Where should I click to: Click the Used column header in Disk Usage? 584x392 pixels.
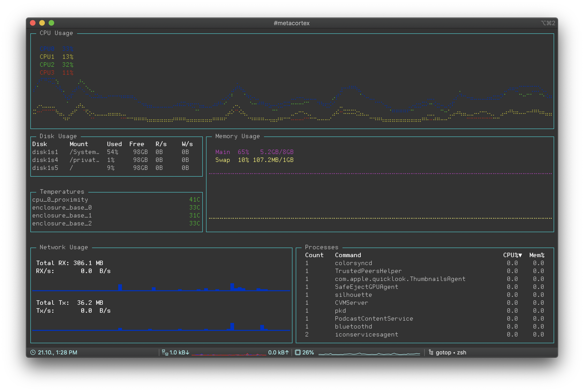pyautogui.click(x=114, y=144)
